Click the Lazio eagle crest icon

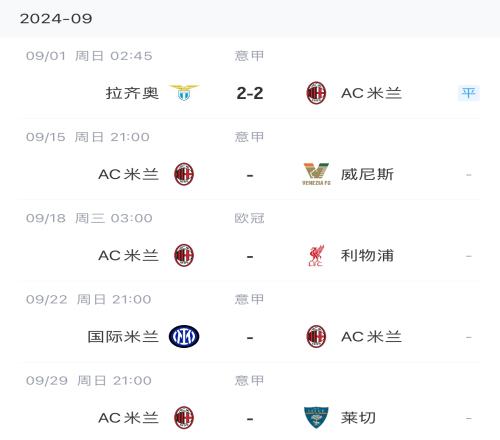pyautogui.click(x=184, y=92)
